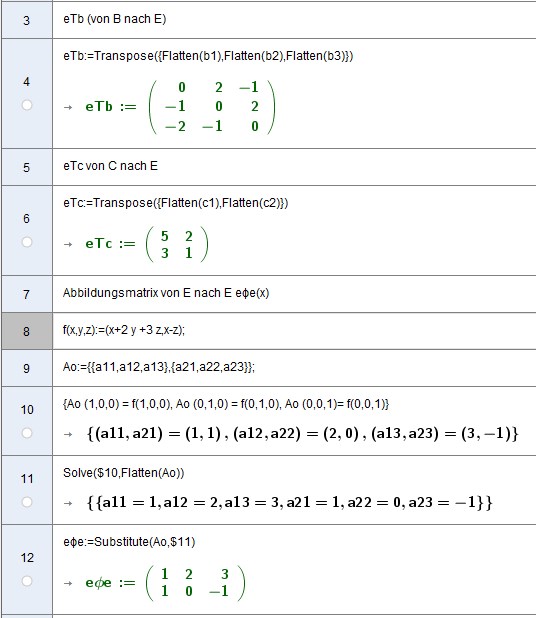Edit the eTb:=Transpose input in row 4
The width and height of the screenshot is (536, 618).
pos(208,56)
